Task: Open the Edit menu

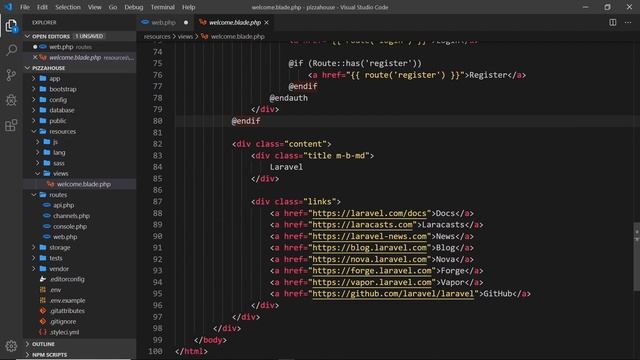Action: coord(42,7)
